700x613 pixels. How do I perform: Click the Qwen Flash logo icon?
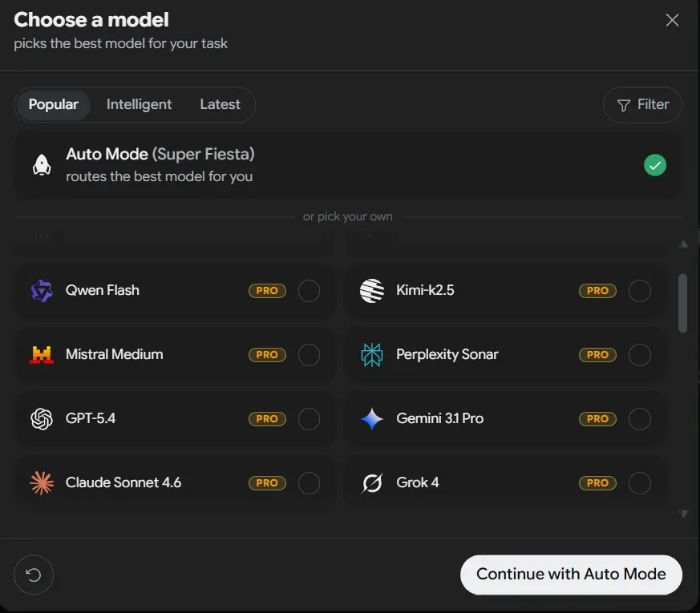point(42,291)
